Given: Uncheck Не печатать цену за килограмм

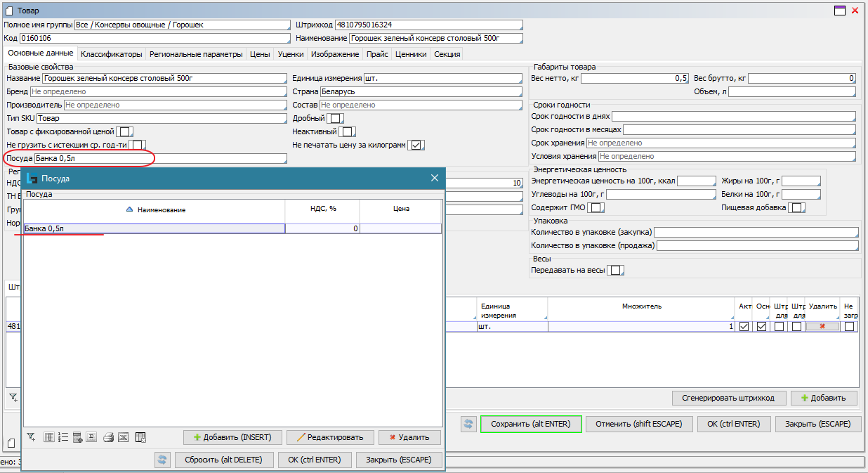Looking at the screenshot, I should (416, 145).
